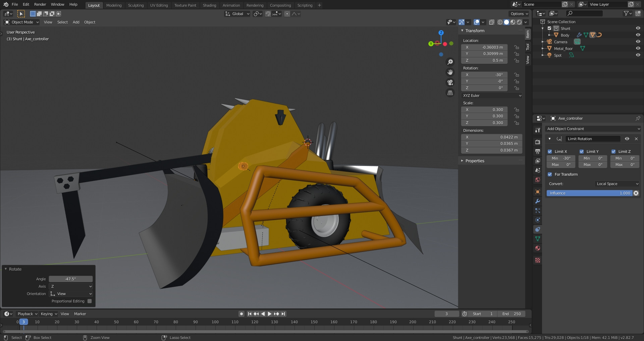The width and height of the screenshot is (644, 341).
Task: Open the Local Space convert dropdown
Action: (x=617, y=184)
